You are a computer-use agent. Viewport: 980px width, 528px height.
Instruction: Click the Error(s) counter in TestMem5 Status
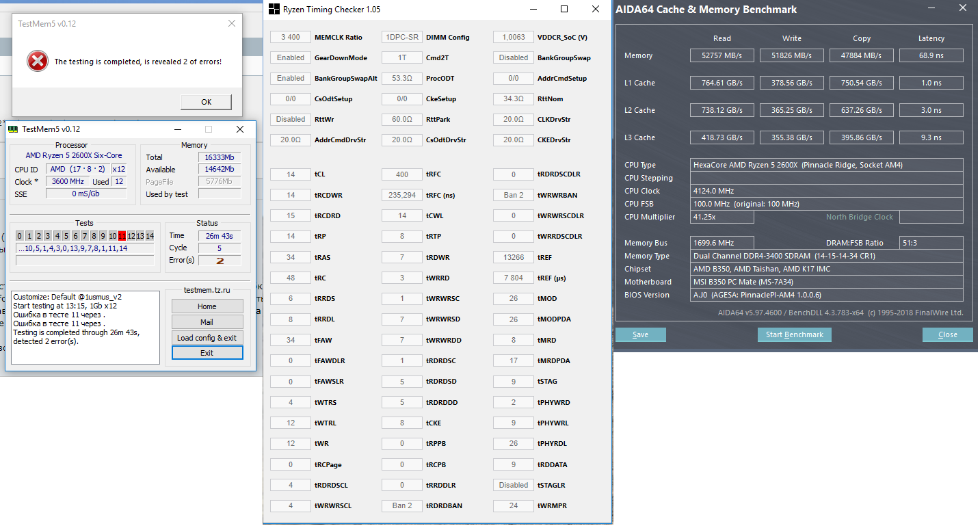coord(220,261)
